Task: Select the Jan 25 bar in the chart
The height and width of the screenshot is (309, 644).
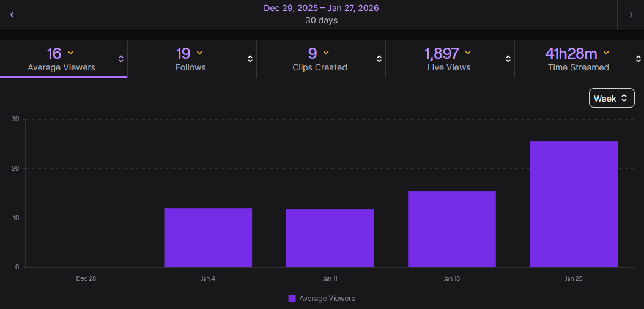Action: pos(573,204)
